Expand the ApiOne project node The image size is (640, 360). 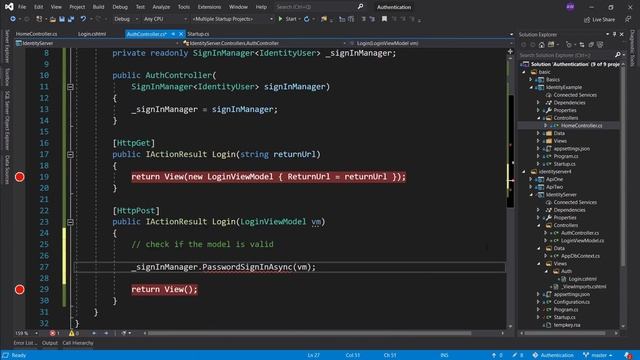[x=531, y=179]
